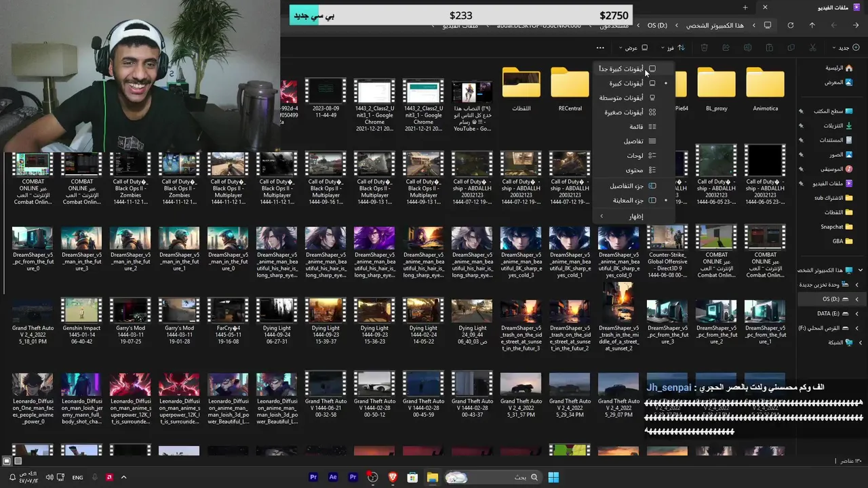Select the RECentral folder
The width and height of the screenshot is (868, 488).
pyautogui.click(x=570, y=90)
